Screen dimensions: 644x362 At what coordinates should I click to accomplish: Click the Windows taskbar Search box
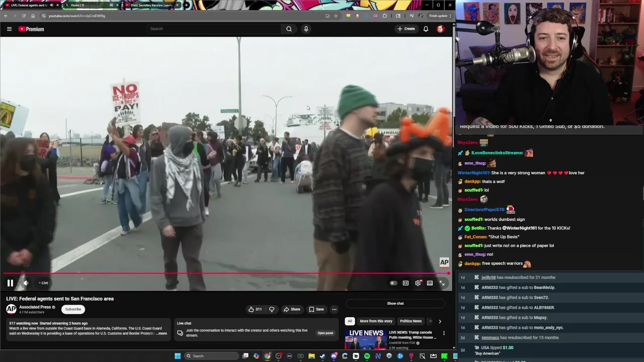pos(210,356)
